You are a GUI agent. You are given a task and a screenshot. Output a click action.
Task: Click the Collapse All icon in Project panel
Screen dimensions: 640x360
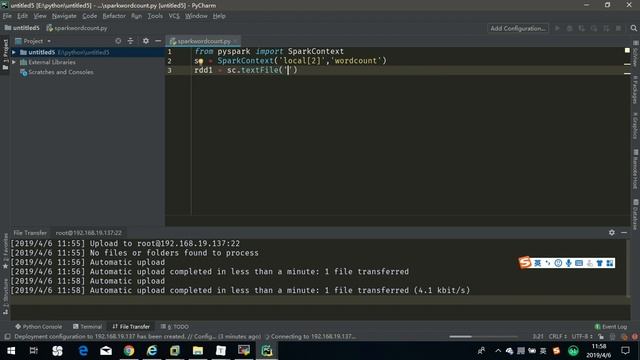point(130,41)
